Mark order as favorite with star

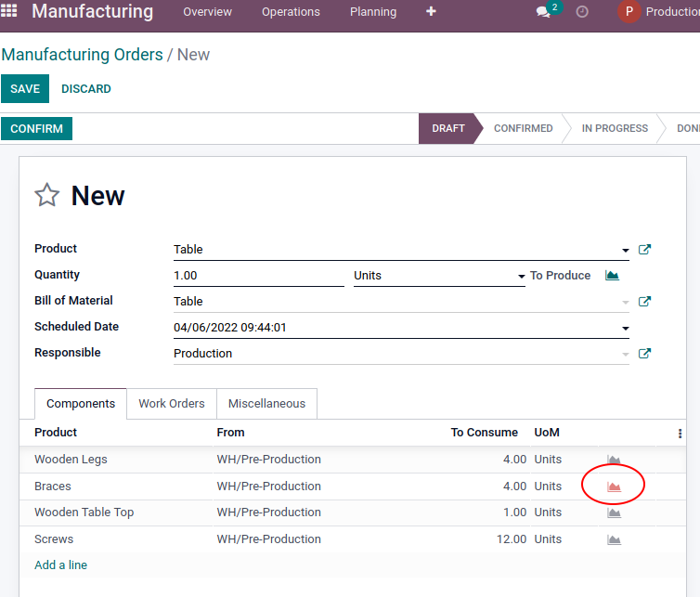pos(46,195)
